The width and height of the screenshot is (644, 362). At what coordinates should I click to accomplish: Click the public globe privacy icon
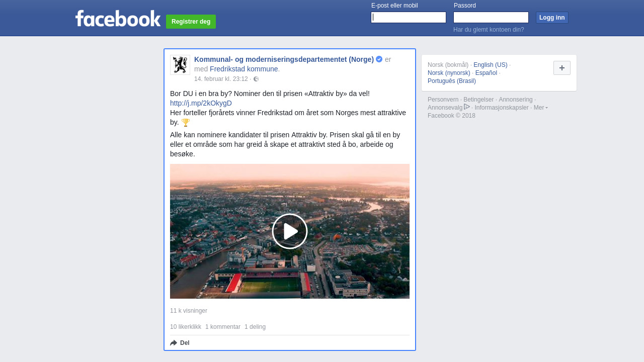[256, 79]
